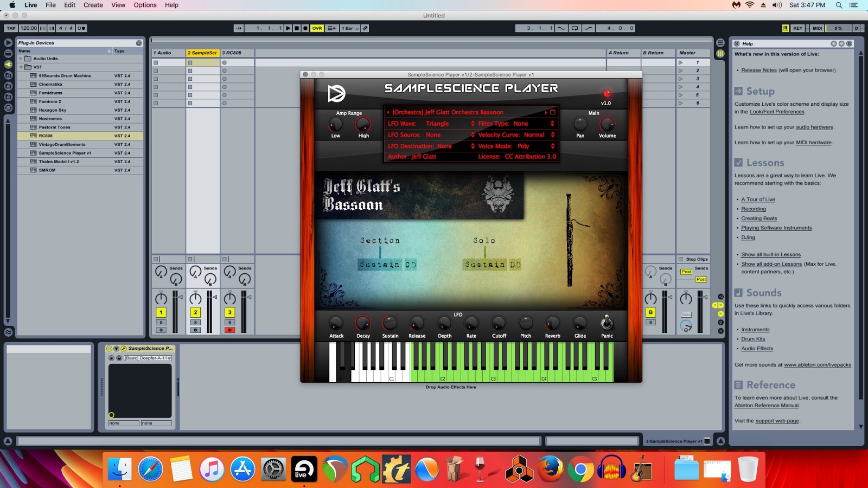Click the wrench plug-in edit icon
The height and width of the screenshot is (488, 868).
coord(123,349)
